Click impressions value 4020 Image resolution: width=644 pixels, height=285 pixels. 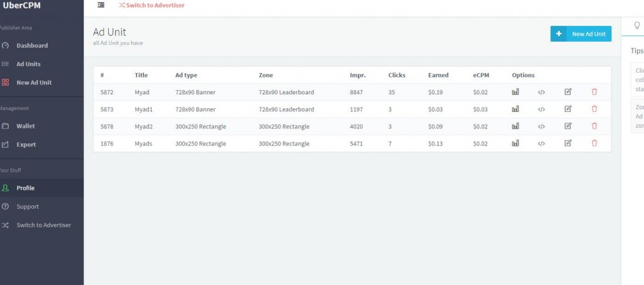pyautogui.click(x=357, y=126)
